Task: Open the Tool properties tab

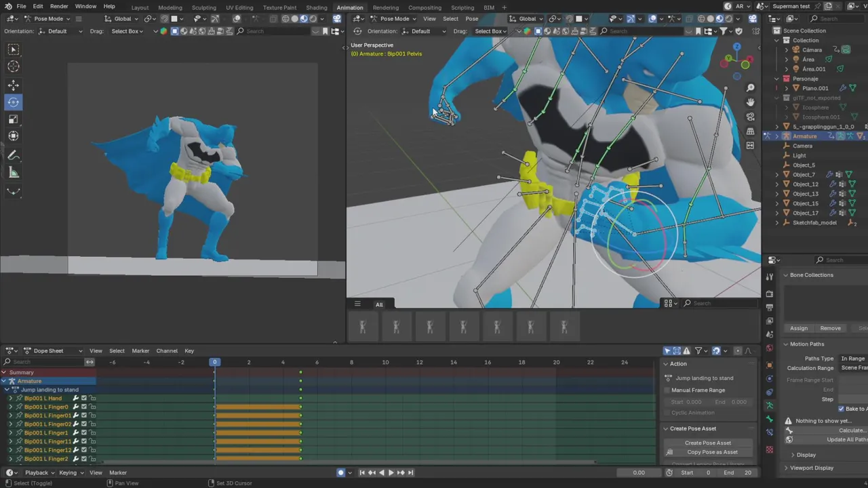Action: [769, 277]
